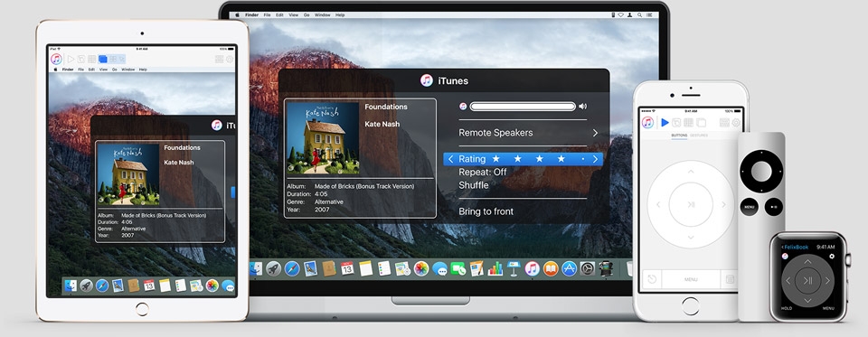Open the Go menu on iPad screen
Screen dimensions: 868x337
(115, 70)
